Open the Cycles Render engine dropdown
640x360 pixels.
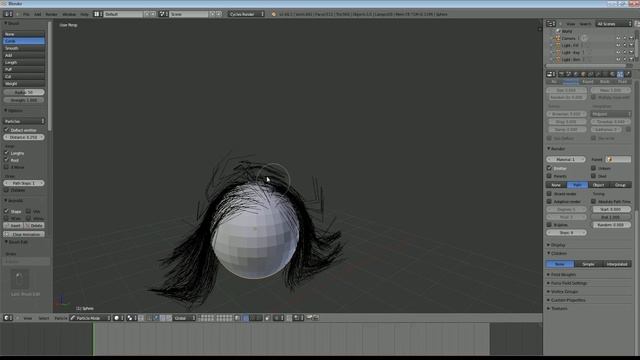click(246, 14)
